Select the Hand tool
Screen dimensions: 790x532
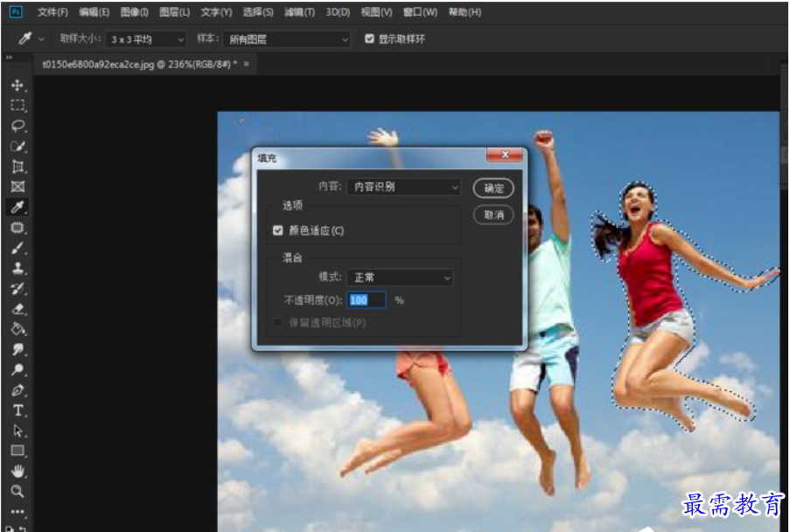(x=17, y=471)
